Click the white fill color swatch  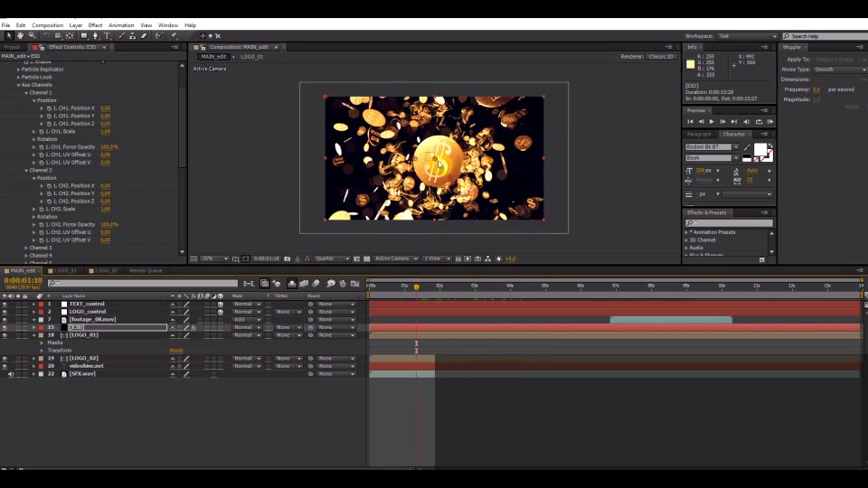[760, 149]
